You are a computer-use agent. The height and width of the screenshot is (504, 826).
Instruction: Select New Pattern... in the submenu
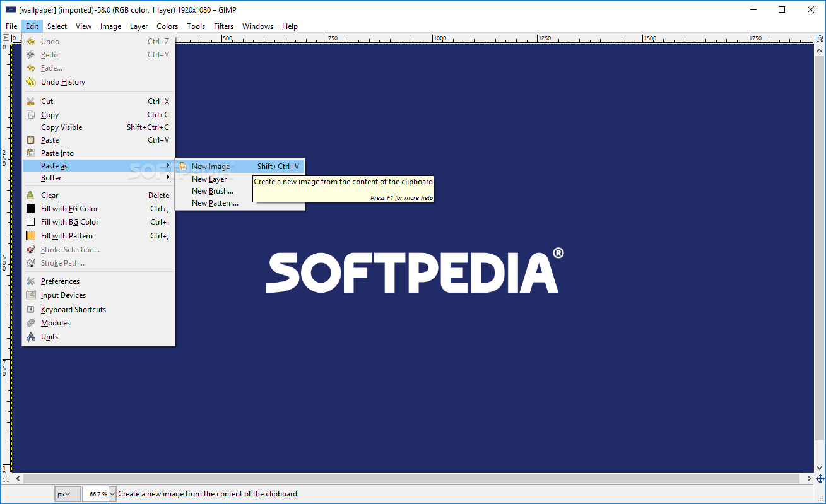tap(240, 203)
